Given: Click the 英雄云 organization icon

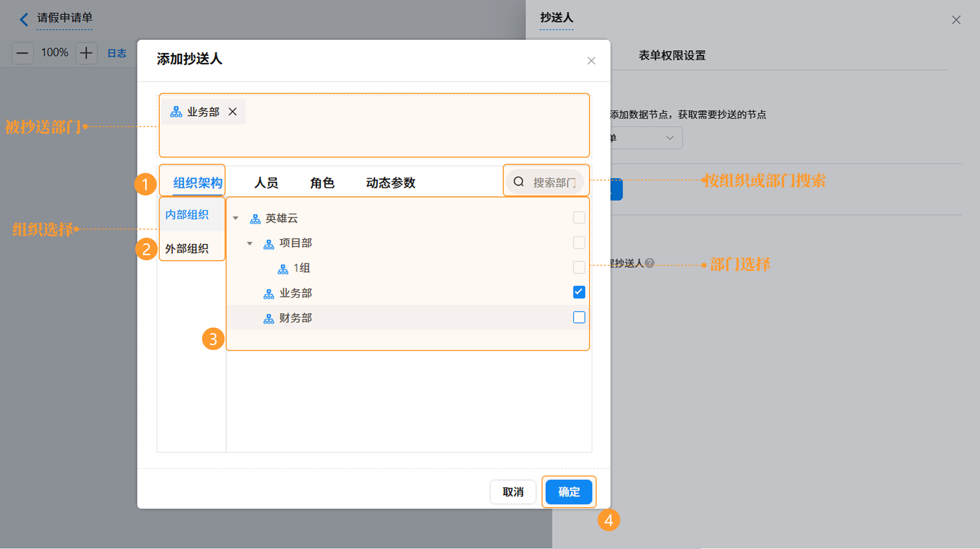Looking at the screenshot, I should pyautogui.click(x=255, y=219).
